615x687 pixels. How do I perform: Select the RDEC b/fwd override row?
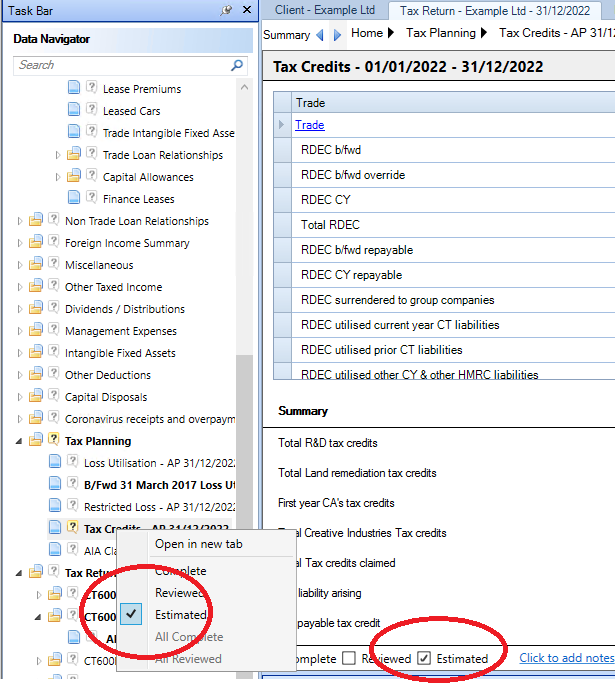point(444,175)
